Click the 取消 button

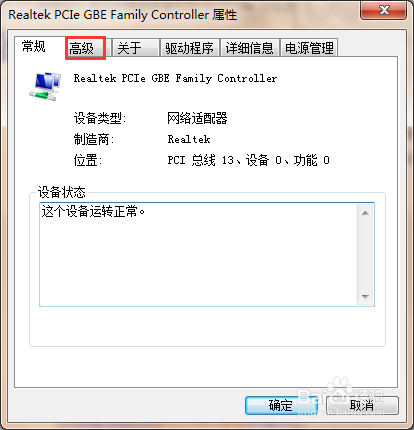point(362,405)
